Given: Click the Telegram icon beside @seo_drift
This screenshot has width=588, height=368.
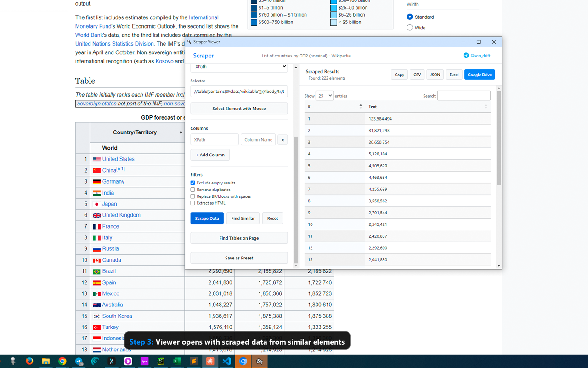Looking at the screenshot, I should (x=466, y=56).
